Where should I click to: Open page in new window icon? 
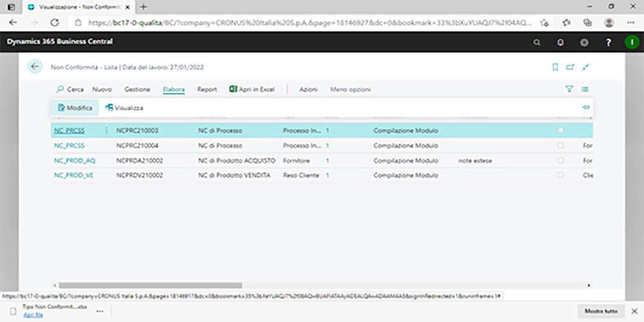570,67
